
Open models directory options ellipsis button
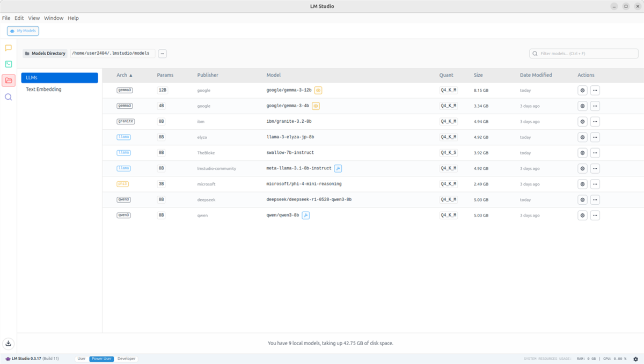[163, 54]
